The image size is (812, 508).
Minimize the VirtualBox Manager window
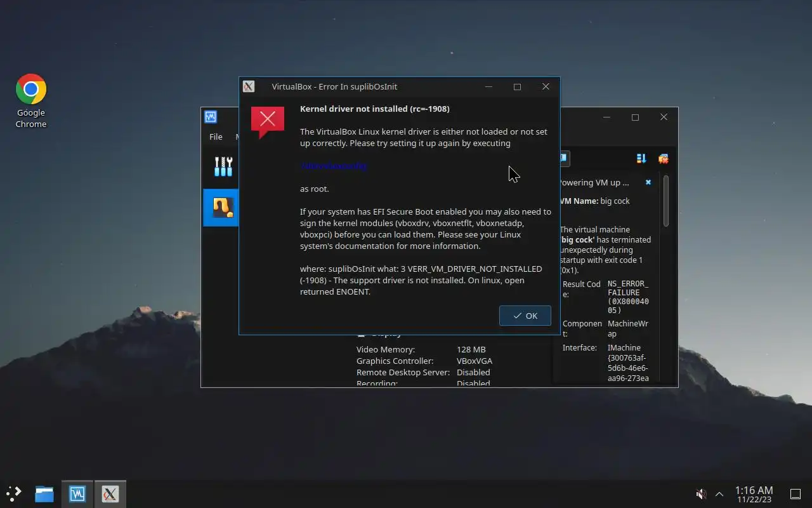coord(607,117)
